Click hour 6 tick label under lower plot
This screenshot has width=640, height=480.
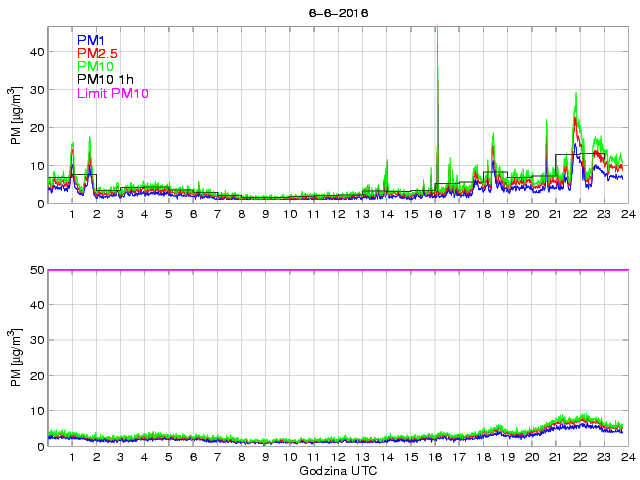pyautogui.click(x=193, y=457)
